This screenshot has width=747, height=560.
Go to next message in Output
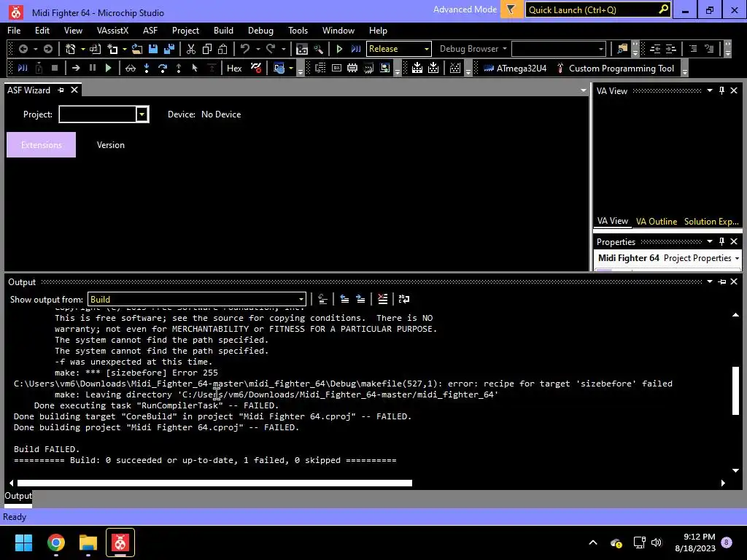360,299
